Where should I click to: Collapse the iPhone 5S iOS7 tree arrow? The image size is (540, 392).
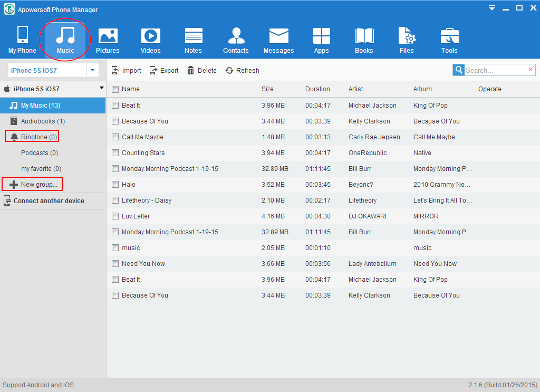pos(101,89)
